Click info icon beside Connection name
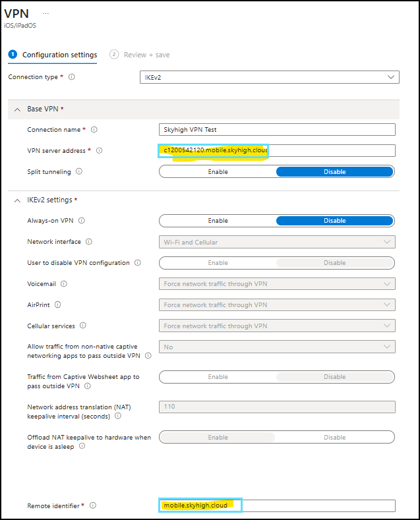 pyautogui.click(x=94, y=130)
